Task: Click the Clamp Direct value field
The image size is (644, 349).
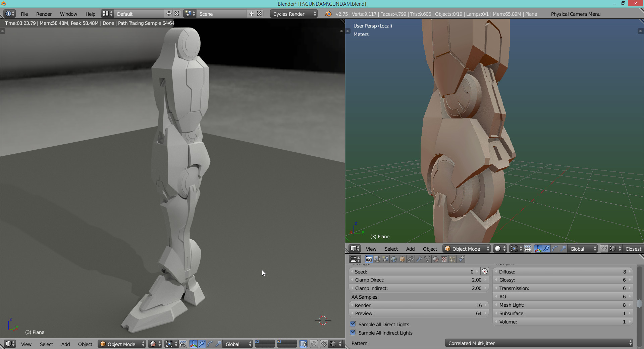Action: point(418,280)
